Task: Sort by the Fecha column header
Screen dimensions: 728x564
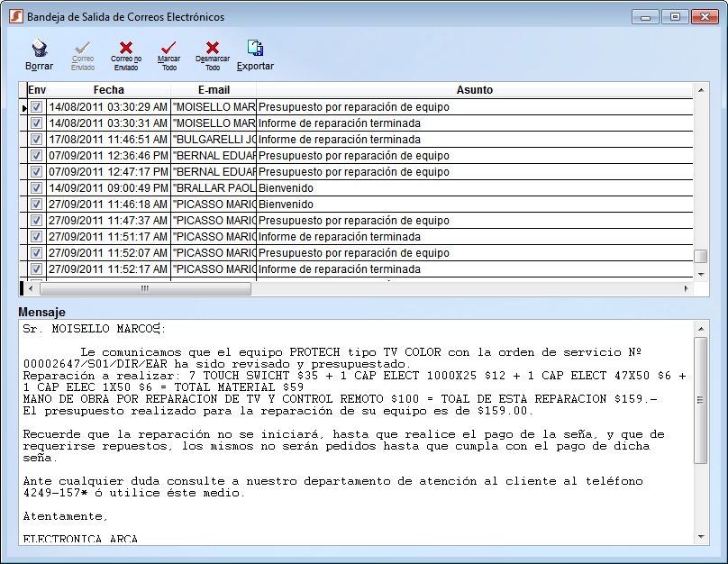Action: tap(108, 90)
